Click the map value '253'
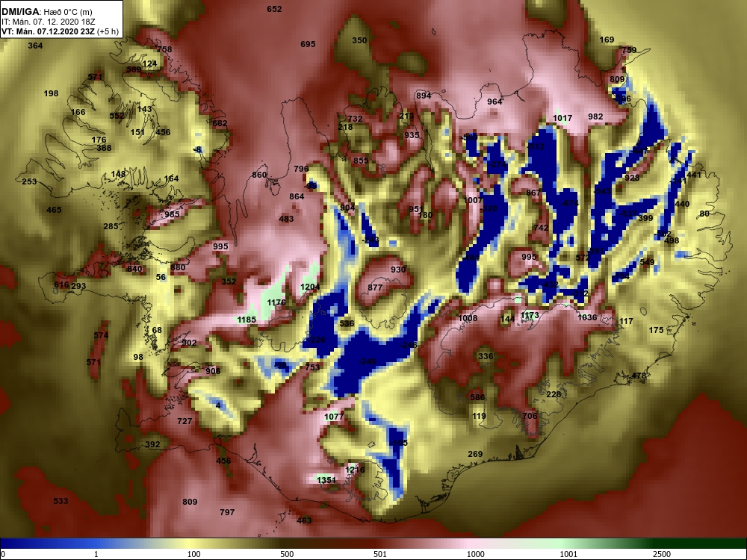This screenshot has width=747, height=560. [29, 181]
